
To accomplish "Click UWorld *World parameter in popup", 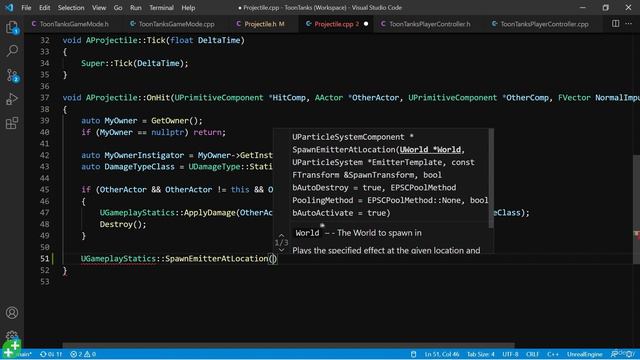I will pos(430,150).
